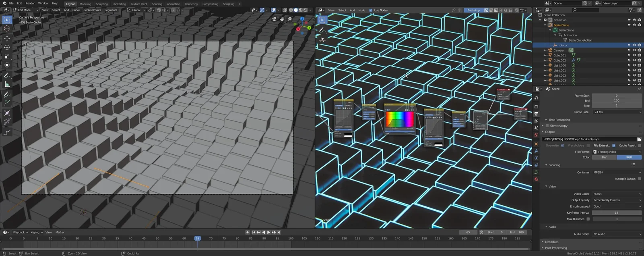
Task: Activate the 3D Cursor tool
Action: tap(7, 29)
